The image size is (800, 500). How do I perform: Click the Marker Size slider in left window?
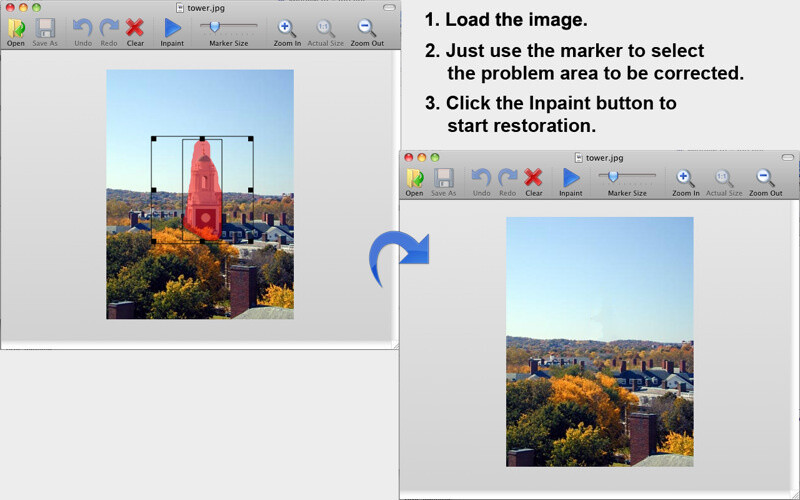pos(229,26)
